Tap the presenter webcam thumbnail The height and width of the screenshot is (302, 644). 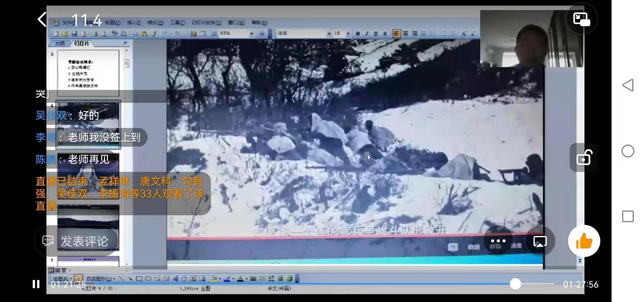[x=531, y=38]
